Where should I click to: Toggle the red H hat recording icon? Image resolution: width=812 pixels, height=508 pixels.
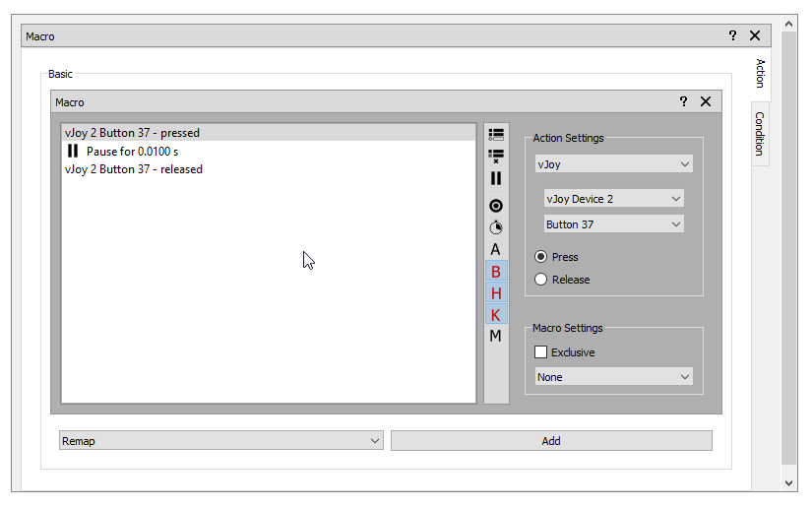pos(496,293)
